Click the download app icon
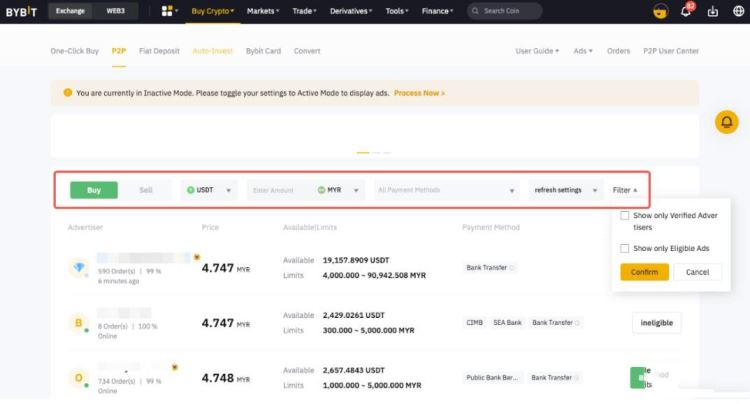This screenshot has width=750, height=404. point(712,12)
